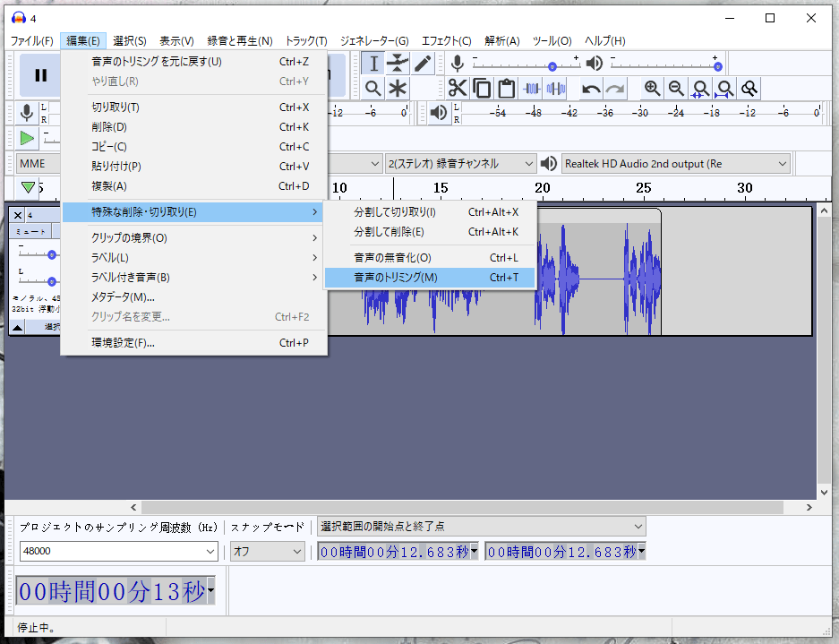
Task: Select the Draw tool pencil
Action: pos(421,64)
